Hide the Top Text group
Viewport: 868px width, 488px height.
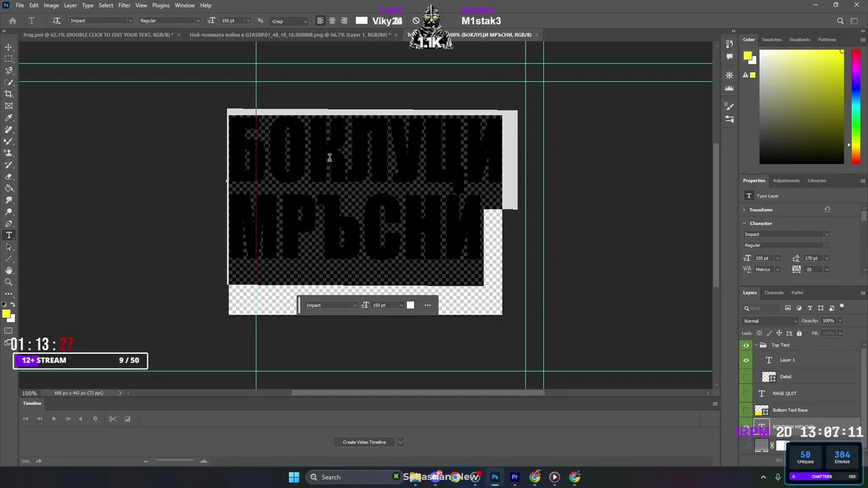click(x=746, y=345)
